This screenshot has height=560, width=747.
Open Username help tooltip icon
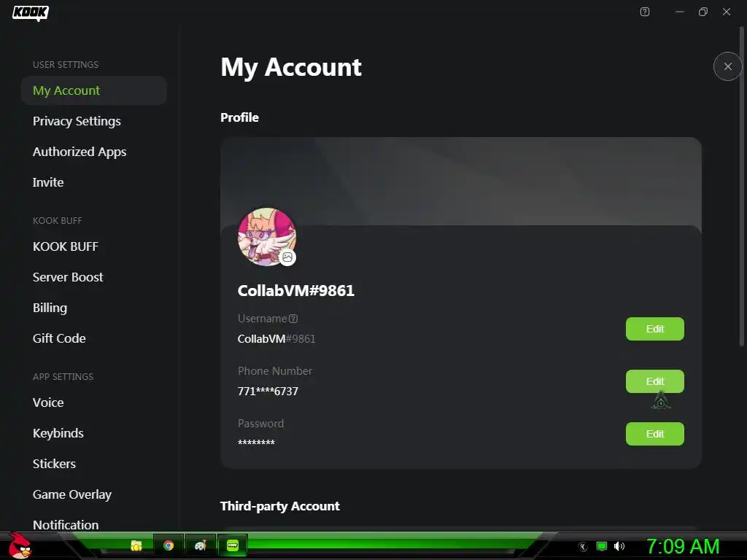click(293, 319)
